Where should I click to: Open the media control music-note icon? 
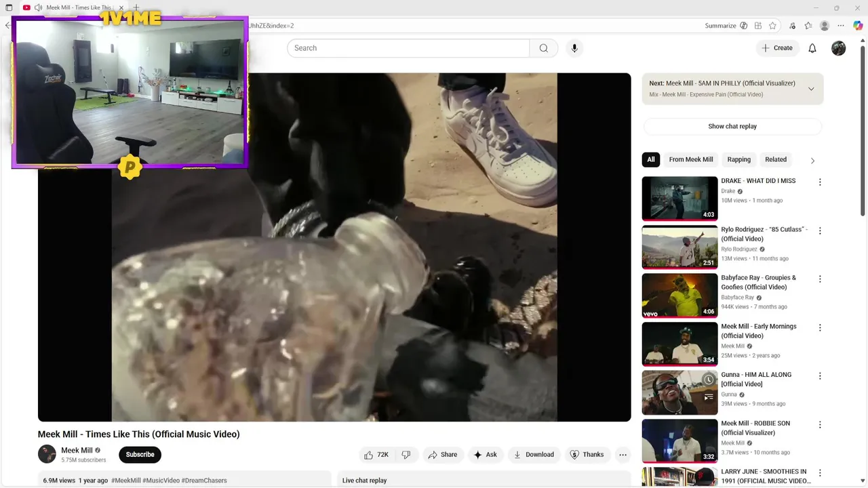pos(793,26)
